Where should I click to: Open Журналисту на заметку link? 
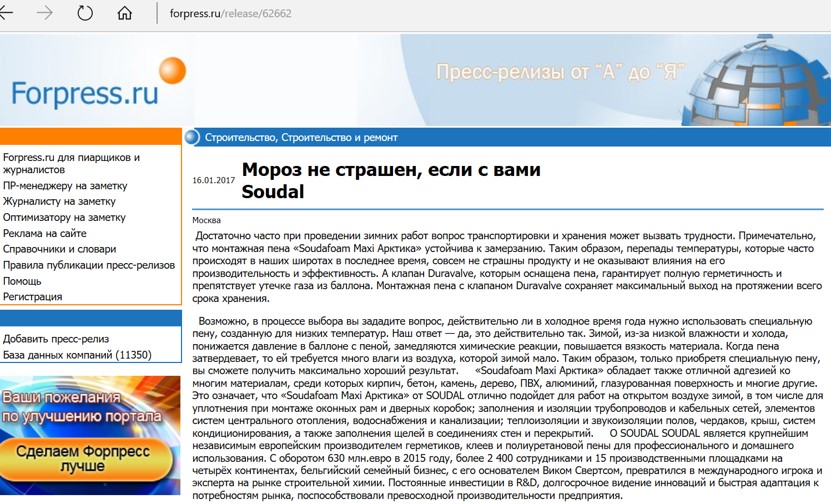click(59, 201)
